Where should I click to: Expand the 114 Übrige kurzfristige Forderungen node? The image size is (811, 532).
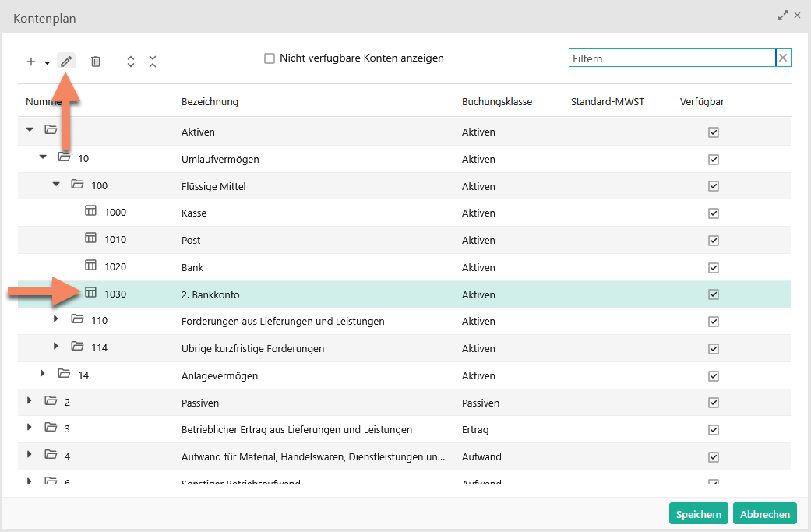point(56,346)
